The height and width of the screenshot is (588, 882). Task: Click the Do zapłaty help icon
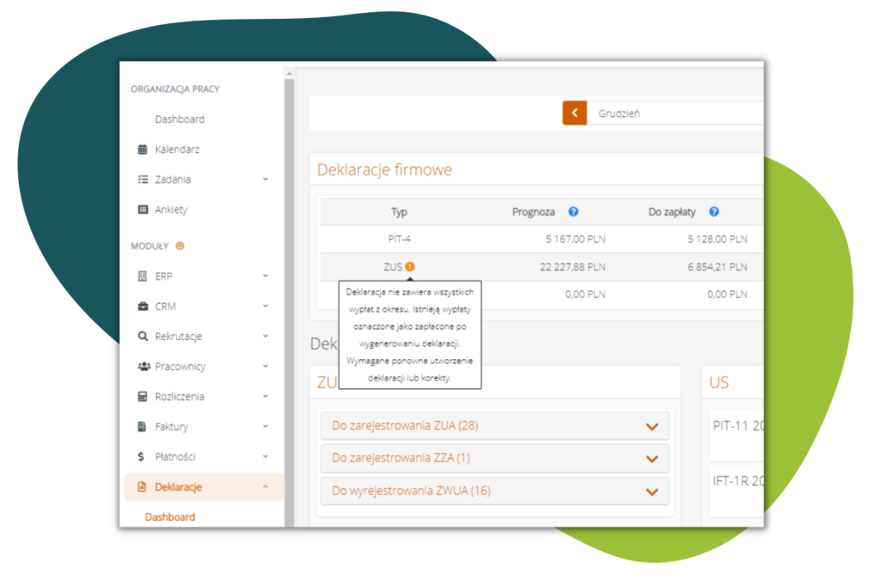point(713,212)
